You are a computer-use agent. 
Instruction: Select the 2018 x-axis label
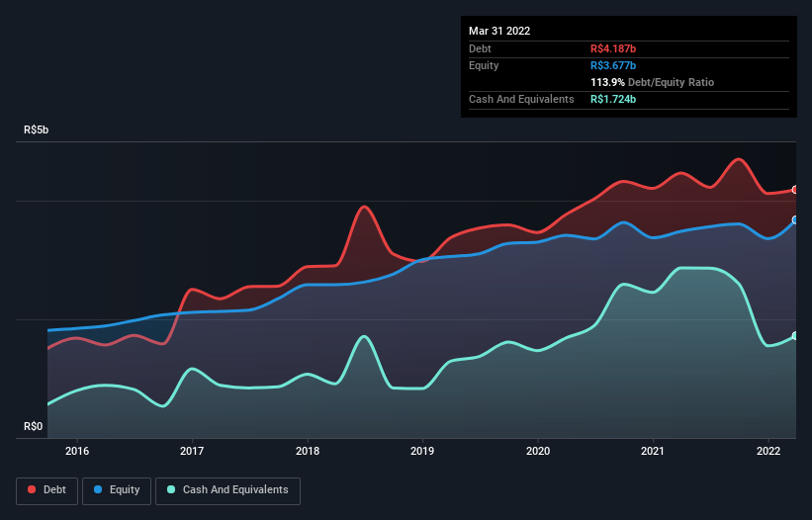[308, 451]
